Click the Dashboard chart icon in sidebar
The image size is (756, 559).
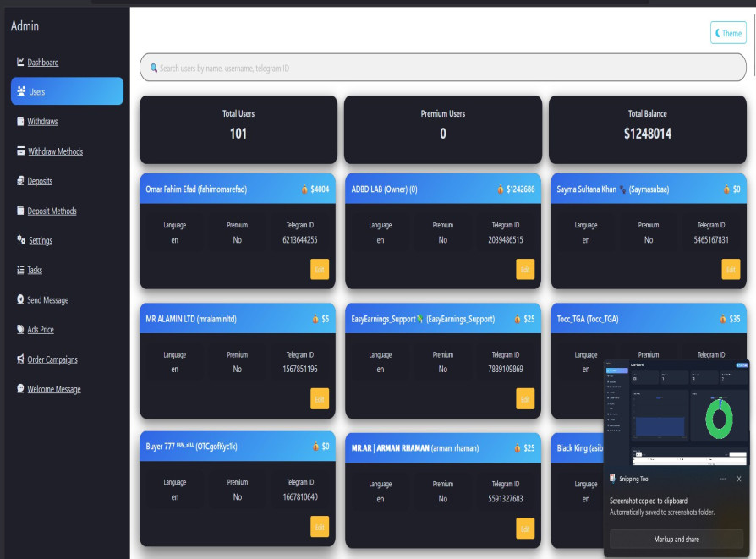click(20, 63)
